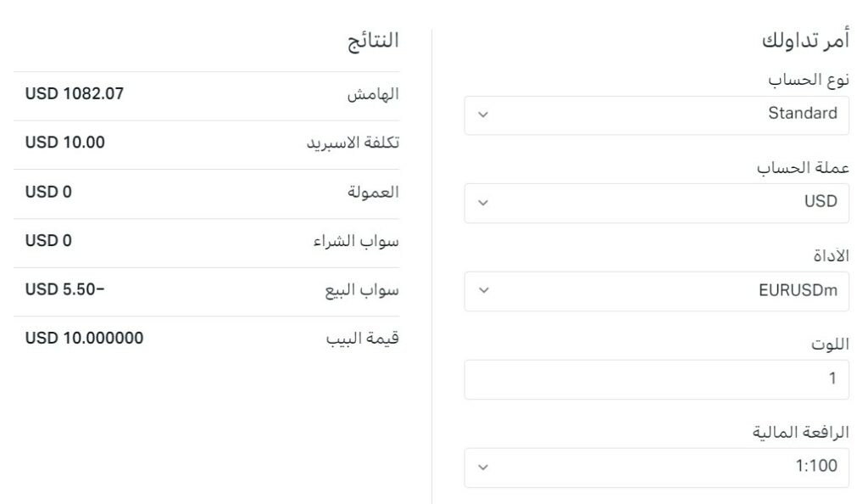Open the الرافعة المالية dropdown showing 1:100
The image size is (868, 504).
(656, 467)
